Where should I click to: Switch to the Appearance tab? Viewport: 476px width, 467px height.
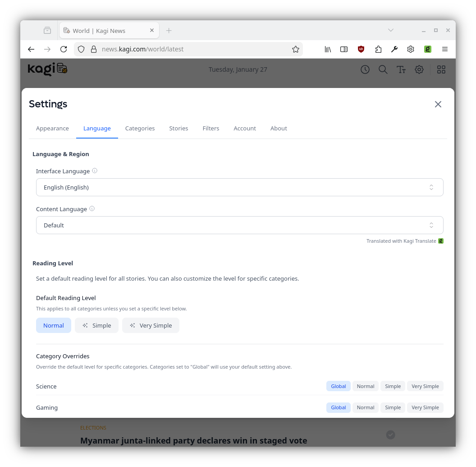(52, 129)
